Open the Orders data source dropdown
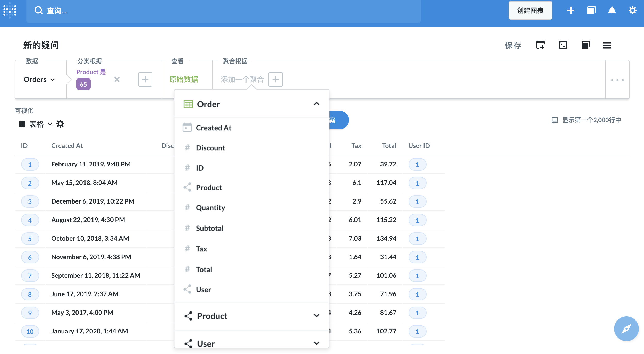 pos(39,79)
